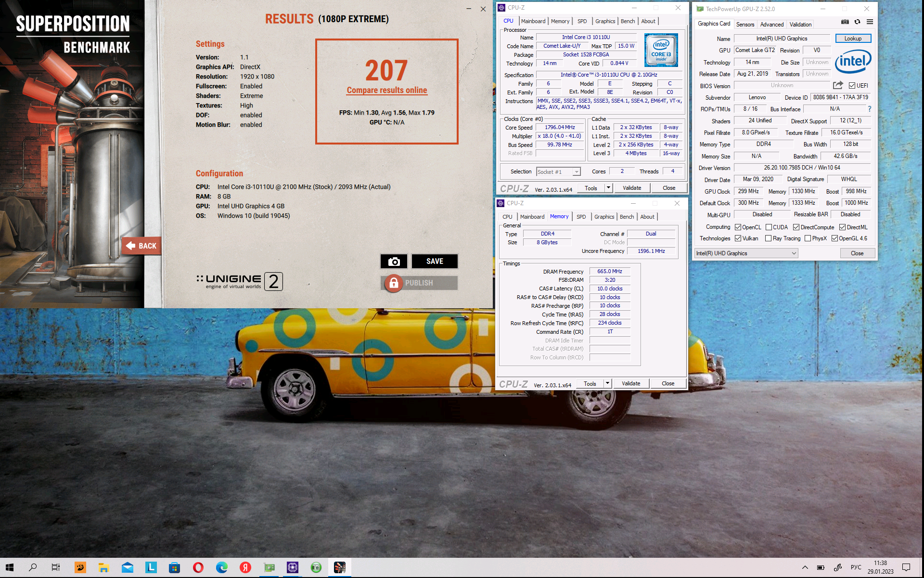Launch Opera browser from the taskbar
The height and width of the screenshot is (578, 924).
[198, 567]
